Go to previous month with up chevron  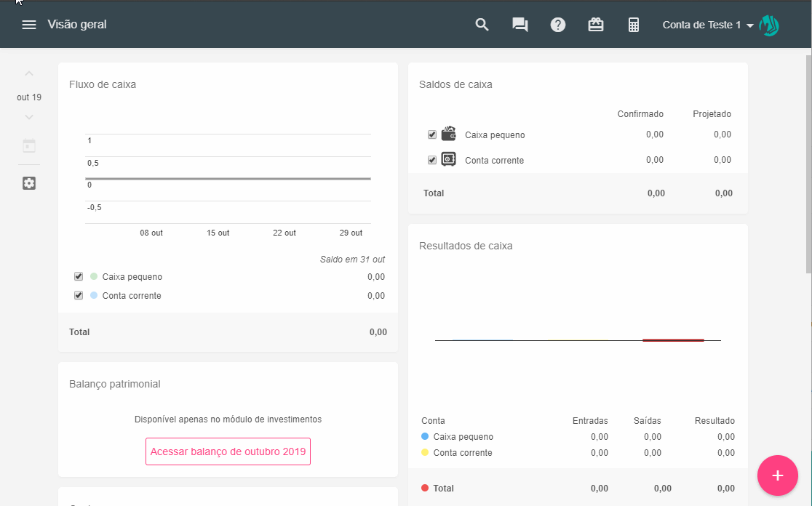(x=29, y=73)
